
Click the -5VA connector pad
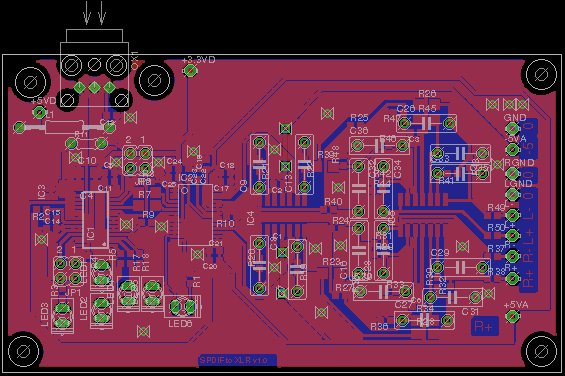pos(512,149)
